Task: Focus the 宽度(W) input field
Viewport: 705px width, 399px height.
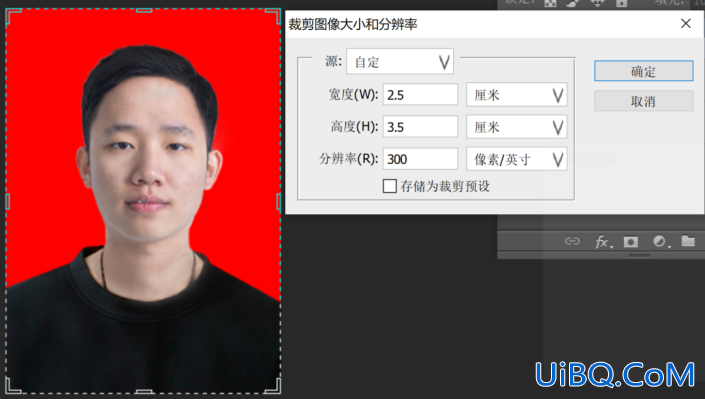Action: pos(420,94)
